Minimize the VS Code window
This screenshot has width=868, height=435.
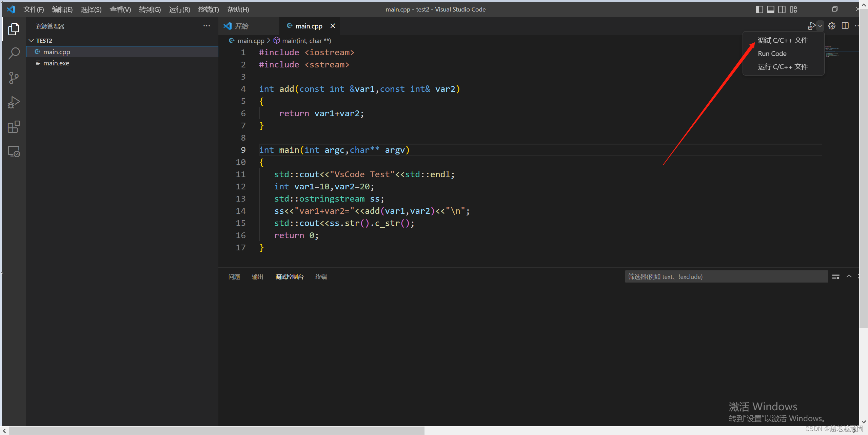point(811,9)
